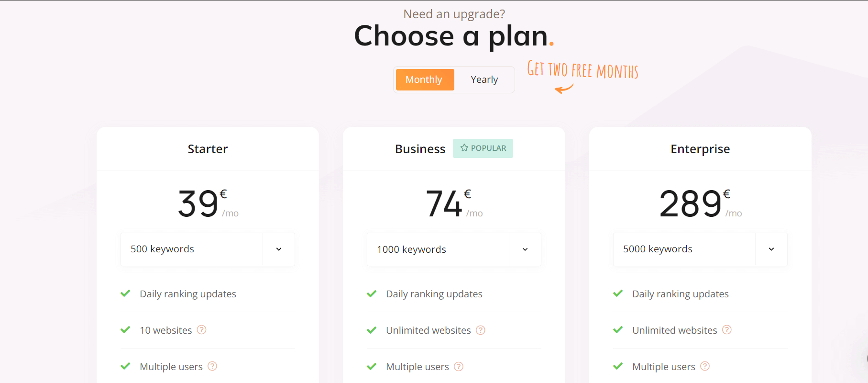Click help icon next to Enterprise Multiple users
The height and width of the screenshot is (383, 868).
tap(705, 366)
